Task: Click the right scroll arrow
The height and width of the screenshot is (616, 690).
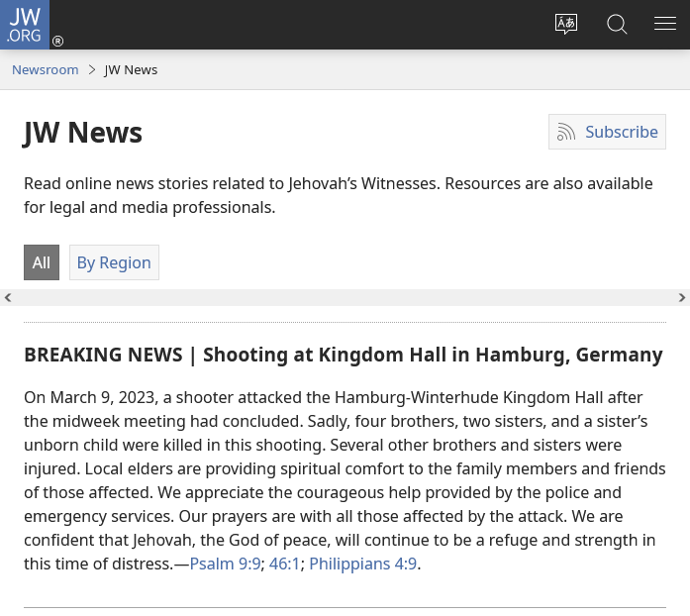Action: [x=681, y=297]
